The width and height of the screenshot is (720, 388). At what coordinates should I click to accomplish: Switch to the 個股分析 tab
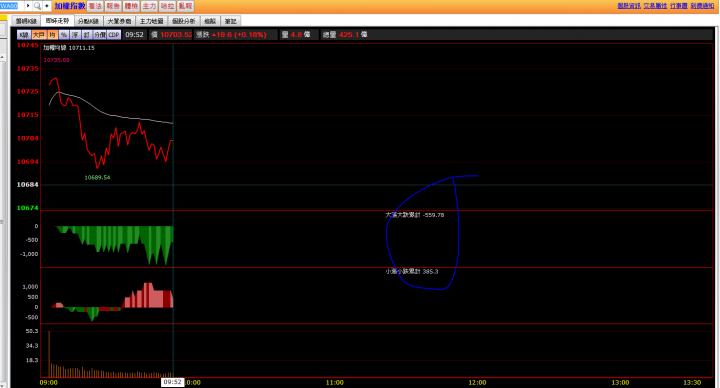pos(184,21)
